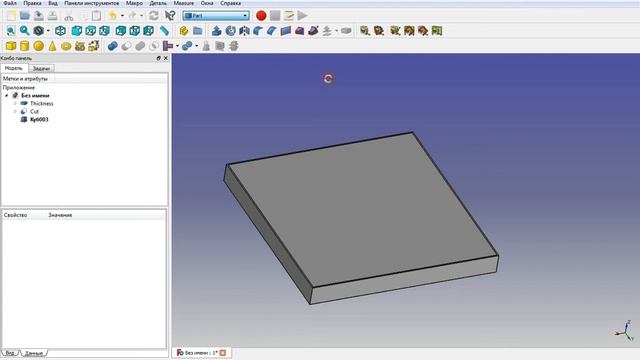
Task: Click the Draw style icon
Action: (38, 31)
